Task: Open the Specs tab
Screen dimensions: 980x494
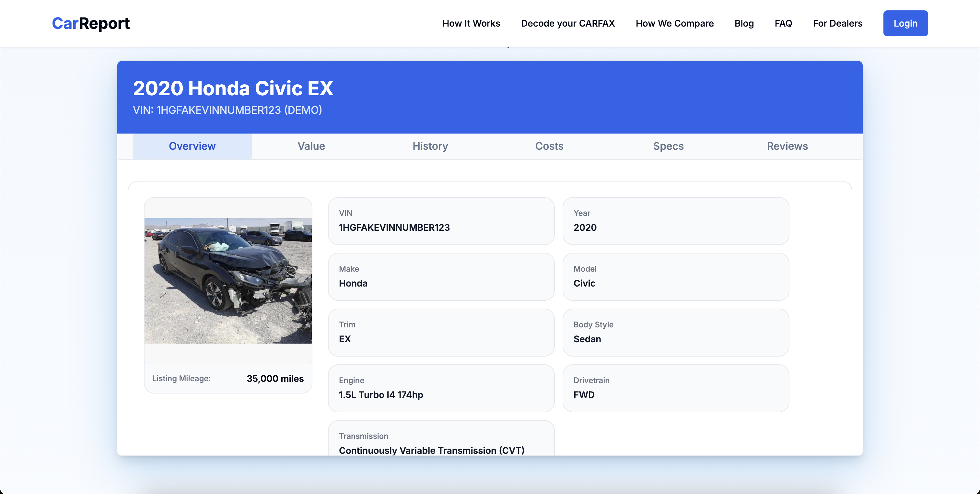Action: pyautogui.click(x=669, y=146)
